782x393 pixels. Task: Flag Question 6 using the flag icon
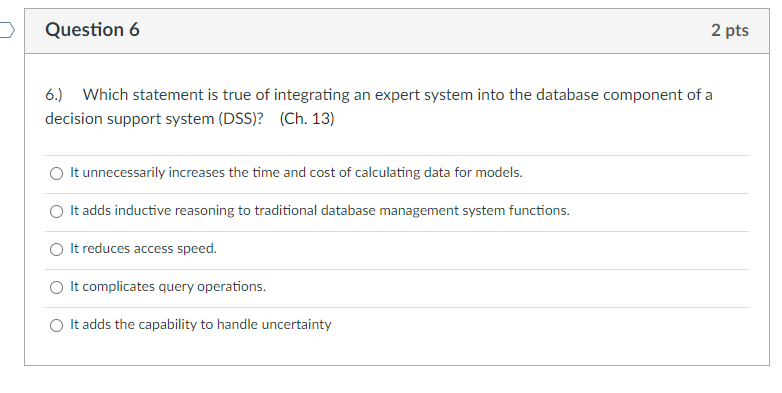[6, 30]
